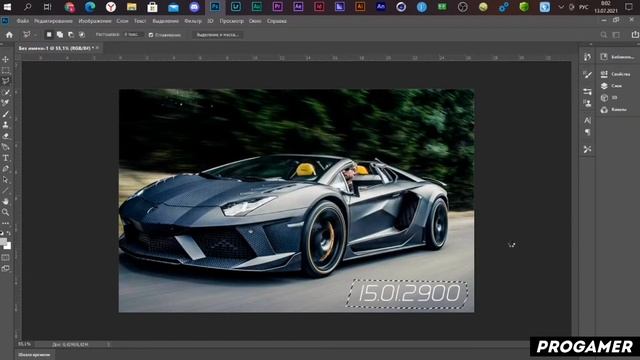
Task: Click the zoom percentage field in status bar
Action: [25, 344]
